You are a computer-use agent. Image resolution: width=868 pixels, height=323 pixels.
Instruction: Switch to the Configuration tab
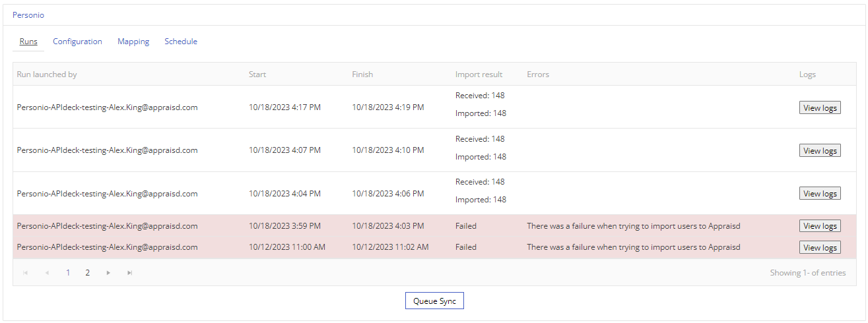coord(77,42)
